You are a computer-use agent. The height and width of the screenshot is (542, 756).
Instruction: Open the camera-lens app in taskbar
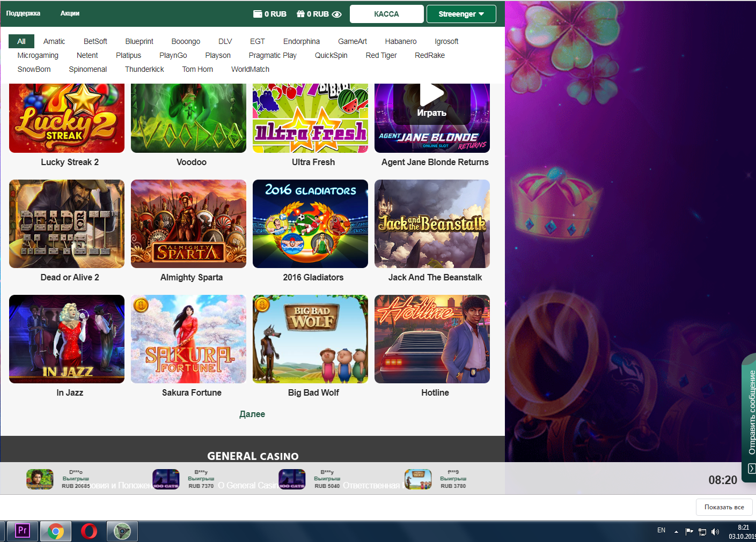[122, 531]
